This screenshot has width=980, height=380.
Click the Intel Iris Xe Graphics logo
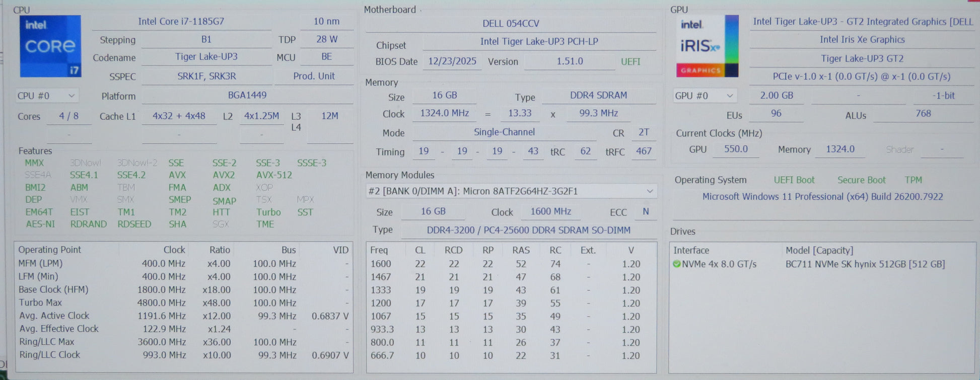click(x=707, y=46)
